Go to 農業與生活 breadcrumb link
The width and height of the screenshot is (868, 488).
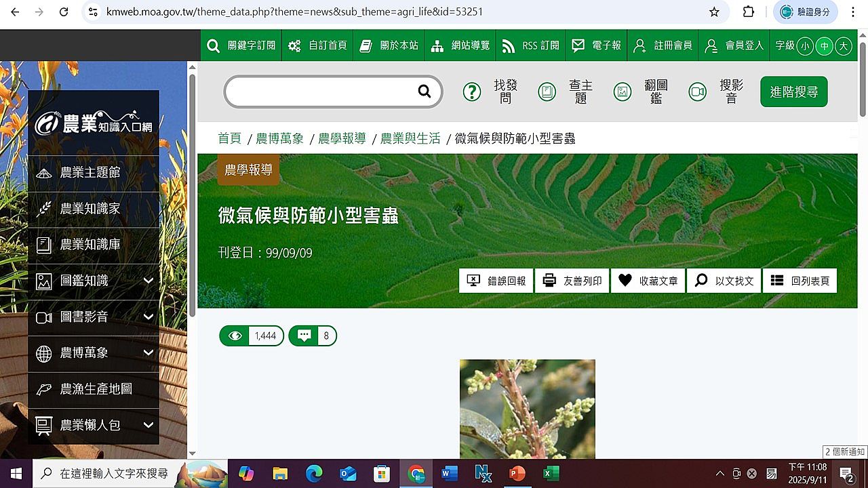(x=410, y=138)
